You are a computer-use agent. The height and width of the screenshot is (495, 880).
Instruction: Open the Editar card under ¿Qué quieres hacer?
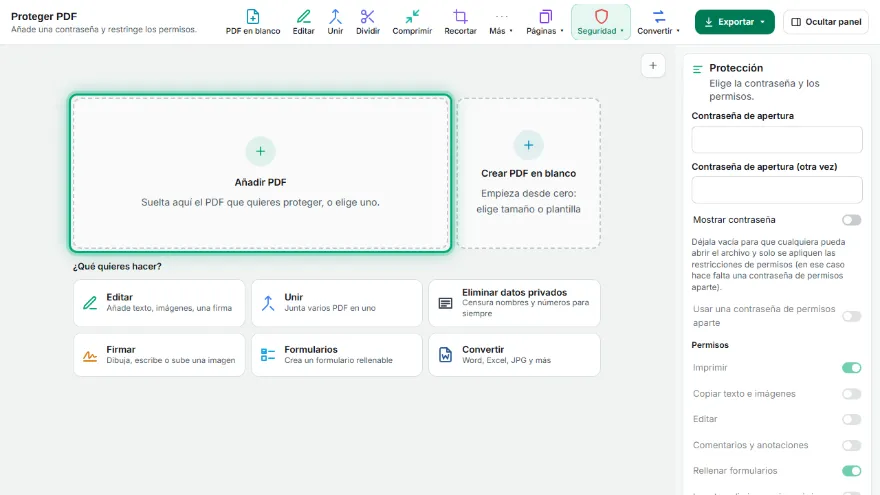[159, 302]
